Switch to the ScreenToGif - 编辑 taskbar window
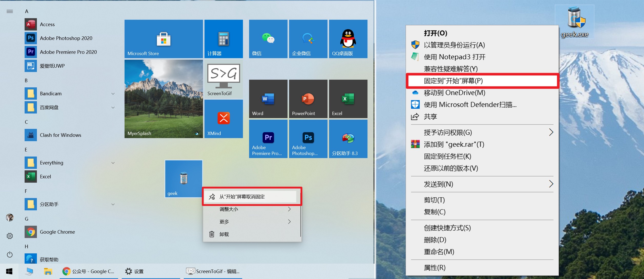 point(213,271)
